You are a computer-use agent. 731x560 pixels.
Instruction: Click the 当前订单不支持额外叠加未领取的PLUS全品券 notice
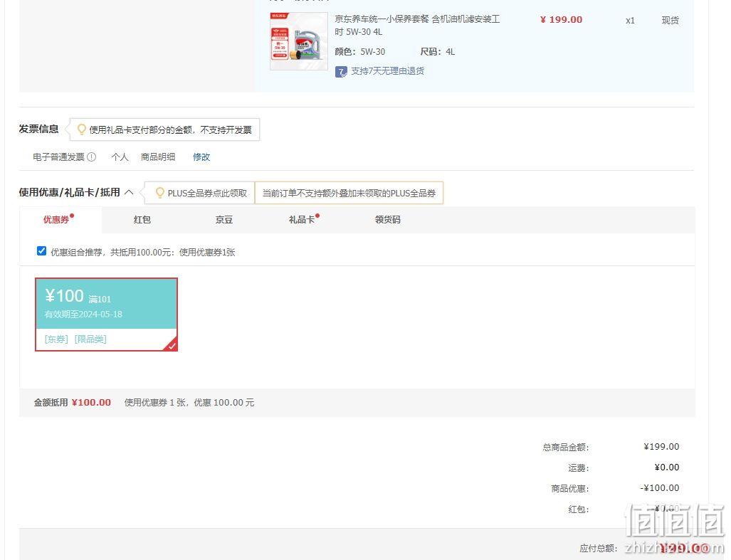[349, 193]
